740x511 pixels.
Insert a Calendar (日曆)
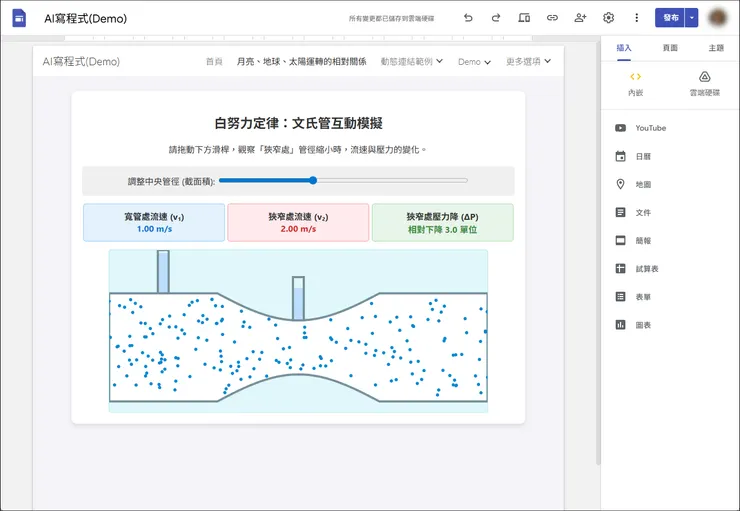click(633, 156)
